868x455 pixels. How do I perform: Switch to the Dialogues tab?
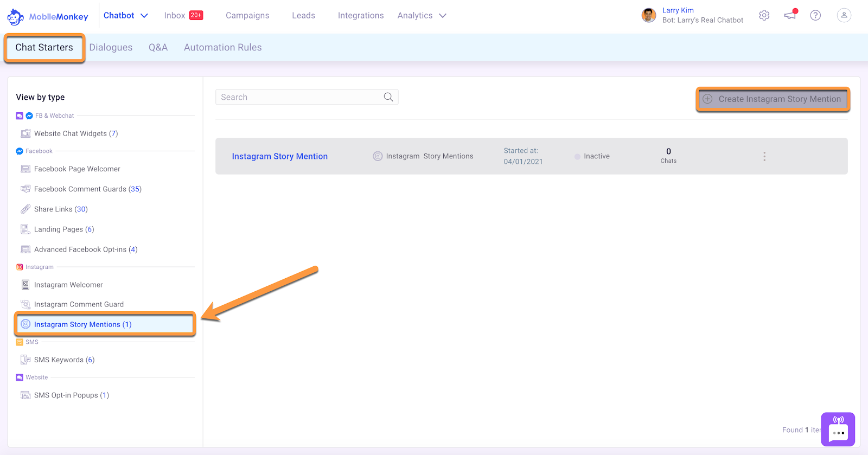pos(111,47)
